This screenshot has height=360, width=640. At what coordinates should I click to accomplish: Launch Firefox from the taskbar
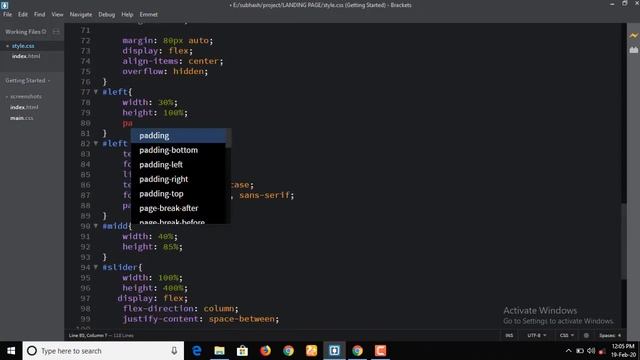click(265, 351)
